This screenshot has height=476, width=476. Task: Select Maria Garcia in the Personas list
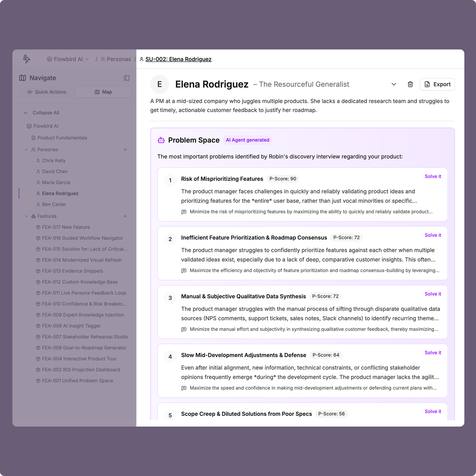[x=56, y=182]
